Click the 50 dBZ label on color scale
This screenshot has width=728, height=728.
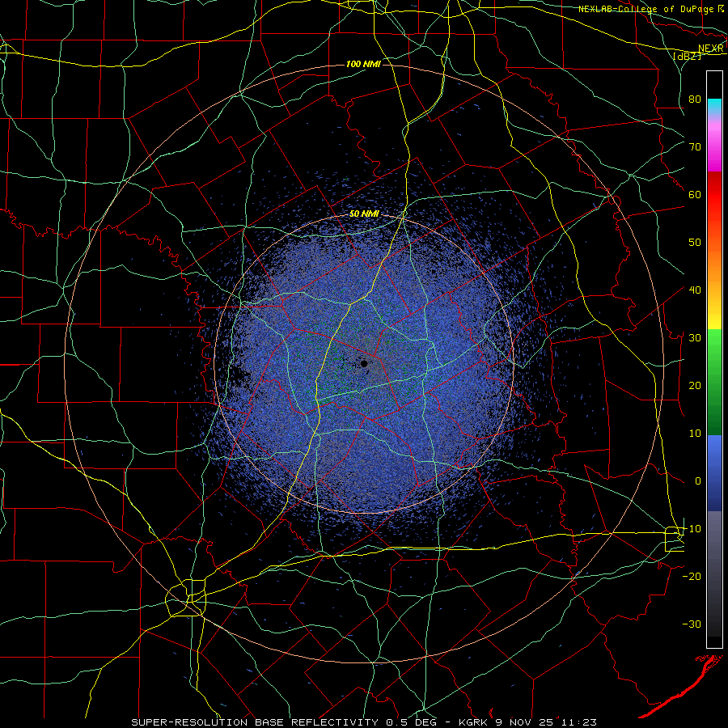695,243
